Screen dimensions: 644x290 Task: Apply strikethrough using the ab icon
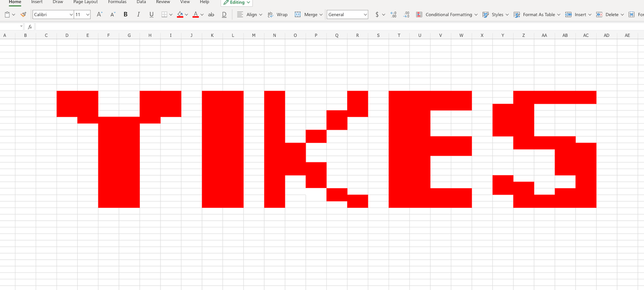(x=211, y=15)
